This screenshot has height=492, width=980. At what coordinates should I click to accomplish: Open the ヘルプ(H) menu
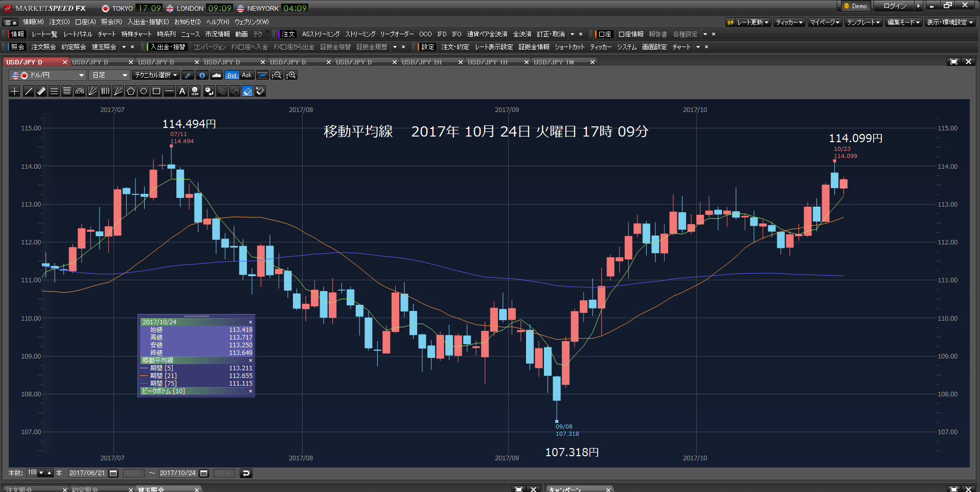coord(218,22)
